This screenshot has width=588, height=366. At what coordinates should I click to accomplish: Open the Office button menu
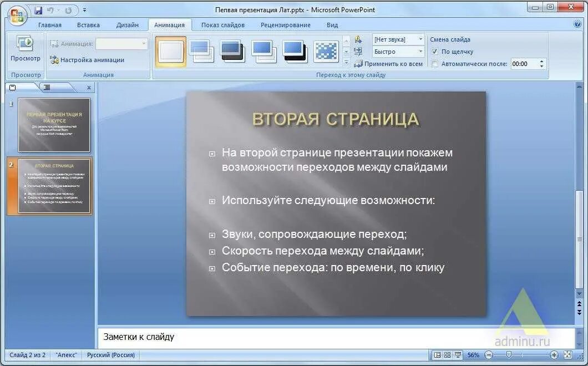[x=17, y=16]
